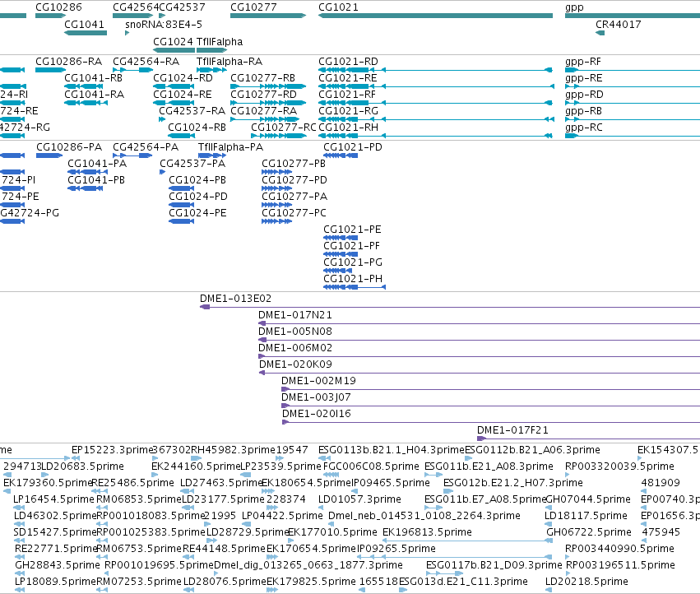Open transcript CG1024-RD label
The height and width of the screenshot is (594, 700).
click(x=183, y=77)
